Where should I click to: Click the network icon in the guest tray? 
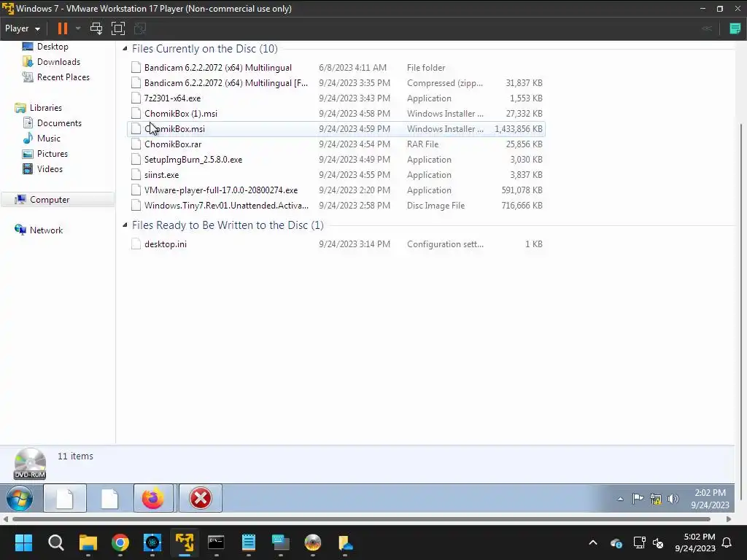pyautogui.click(x=656, y=499)
